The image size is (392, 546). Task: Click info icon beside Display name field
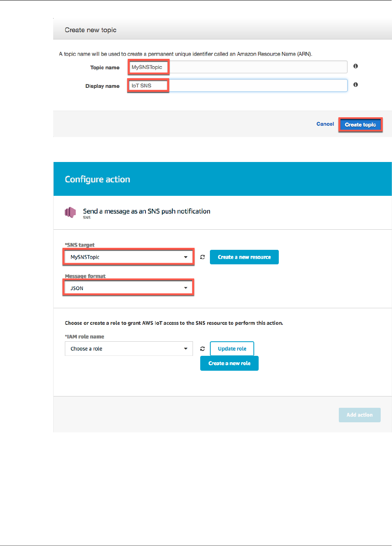(x=356, y=85)
